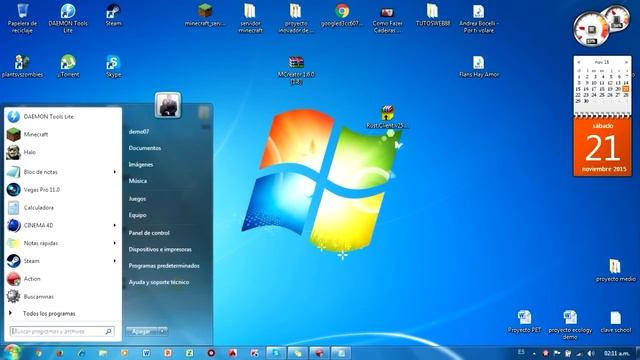Open Panel de control
The image size is (640, 360).
click(149, 233)
